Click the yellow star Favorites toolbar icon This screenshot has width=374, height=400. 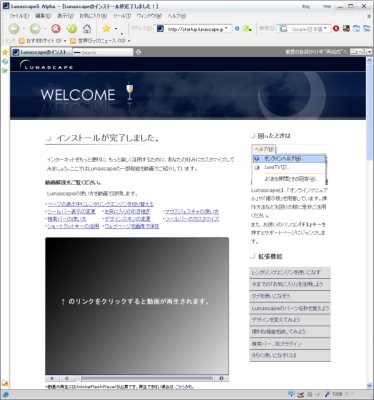(106, 28)
